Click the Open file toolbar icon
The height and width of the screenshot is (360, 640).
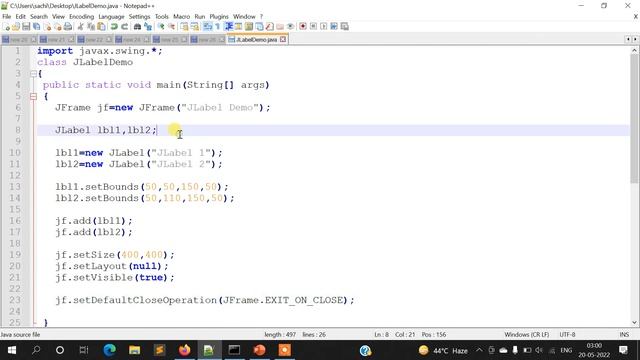coord(16,27)
